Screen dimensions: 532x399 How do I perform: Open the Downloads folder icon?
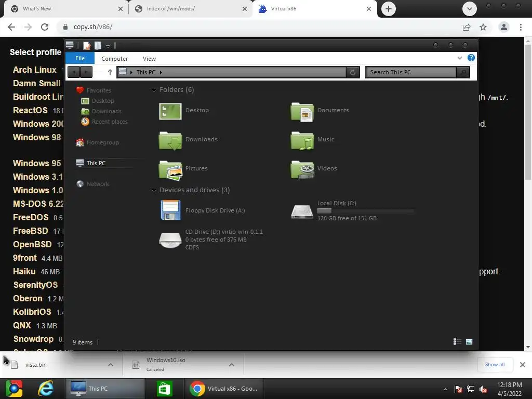click(170, 140)
